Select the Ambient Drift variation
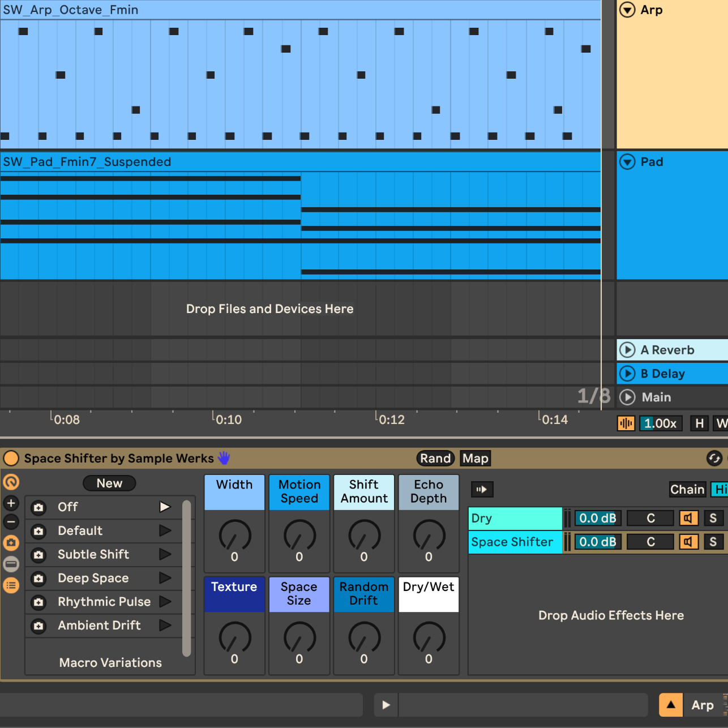The height and width of the screenshot is (728, 728). [x=99, y=625]
